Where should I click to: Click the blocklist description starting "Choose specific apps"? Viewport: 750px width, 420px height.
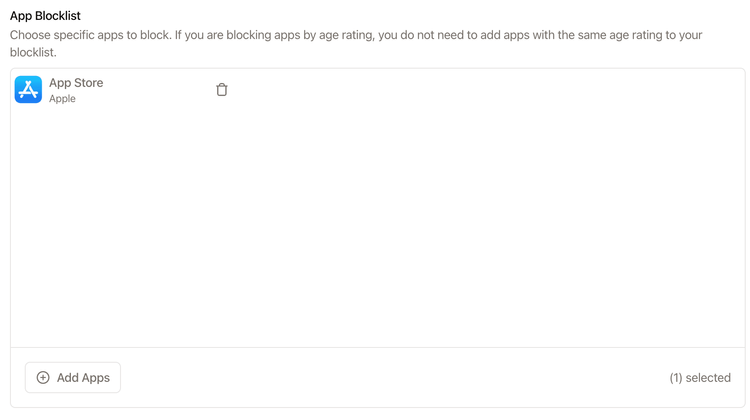click(x=356, y=44)
